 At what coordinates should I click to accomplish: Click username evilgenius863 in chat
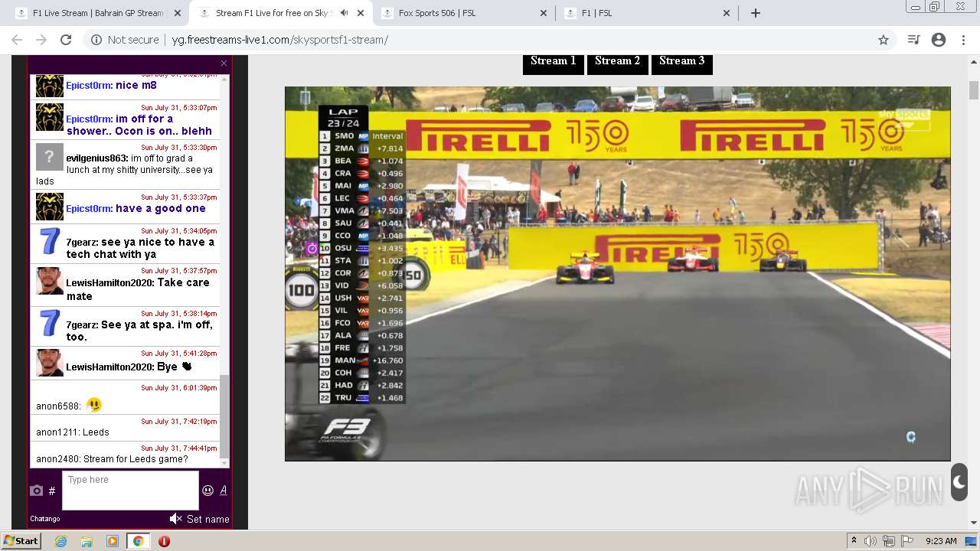point(97,158)
